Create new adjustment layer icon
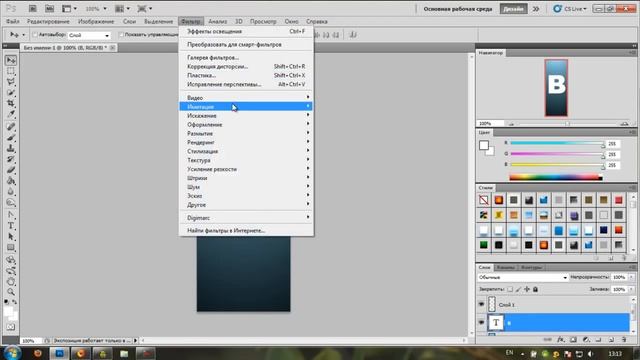This screenshot has width=640, height=360. [586, 339]
